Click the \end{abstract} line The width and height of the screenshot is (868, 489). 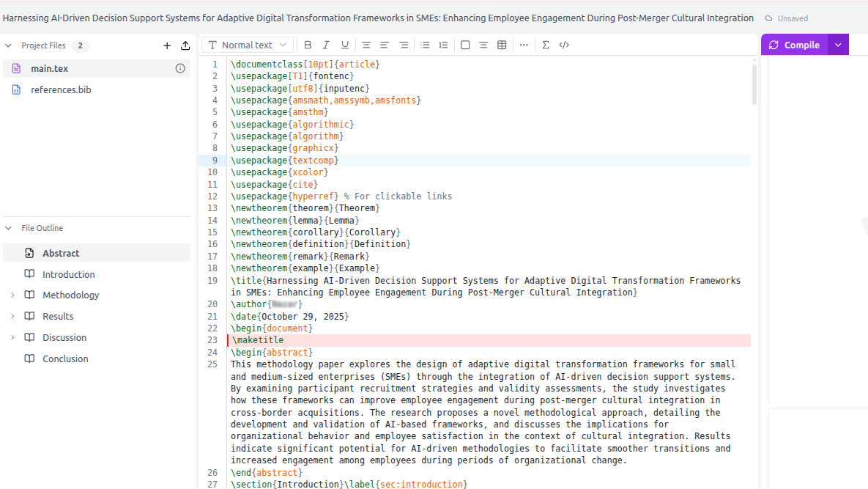point(267,472)
